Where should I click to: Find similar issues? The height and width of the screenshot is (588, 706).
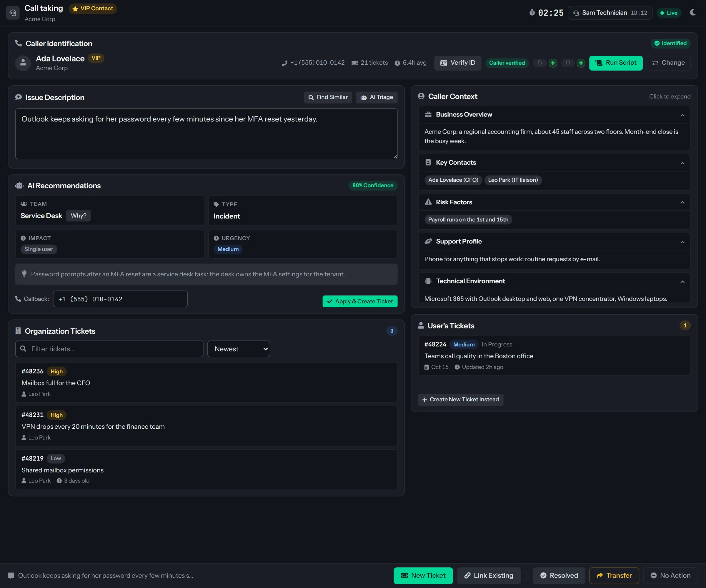(x=328, y=97)
